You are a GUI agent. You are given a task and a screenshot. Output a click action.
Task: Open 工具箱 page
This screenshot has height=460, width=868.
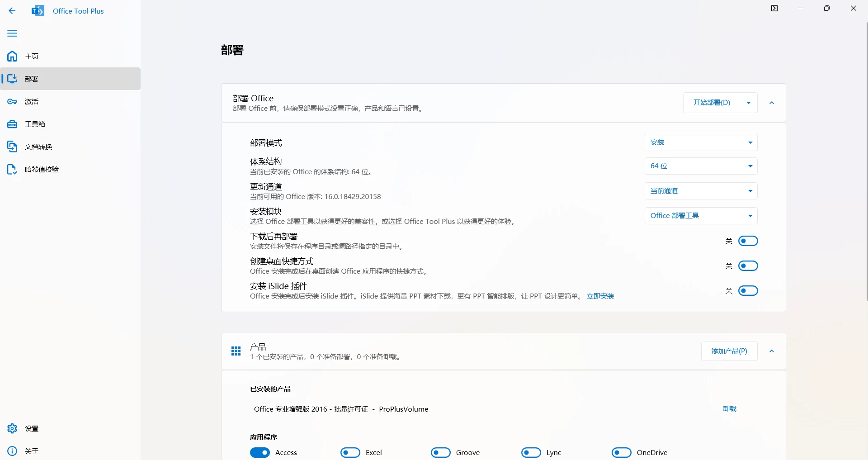[x=71, y=124]
